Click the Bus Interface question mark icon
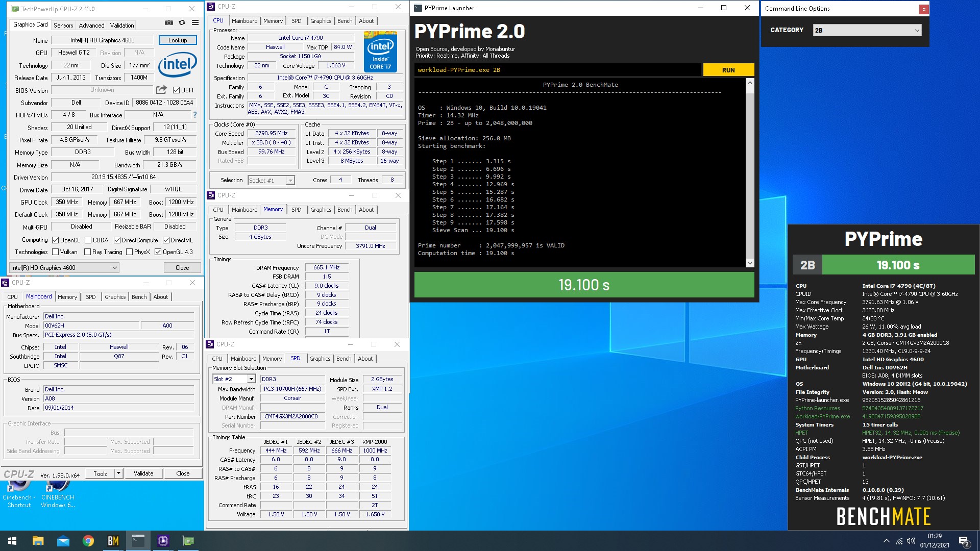The height and width of the screenshot is (551, 980). coord(194,115)
